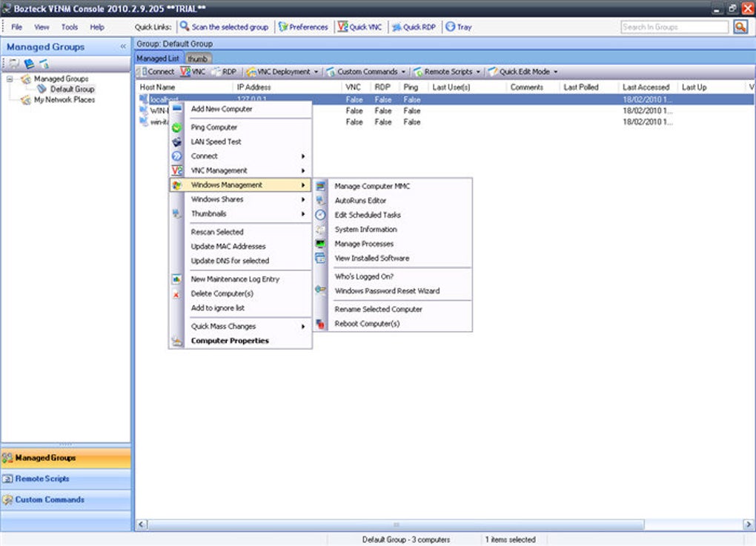Image resolution: width=756 pixels, height=546 pixels.
Task: Click the horizontal scrollbar left arrow
Action: tap(142, 525)
